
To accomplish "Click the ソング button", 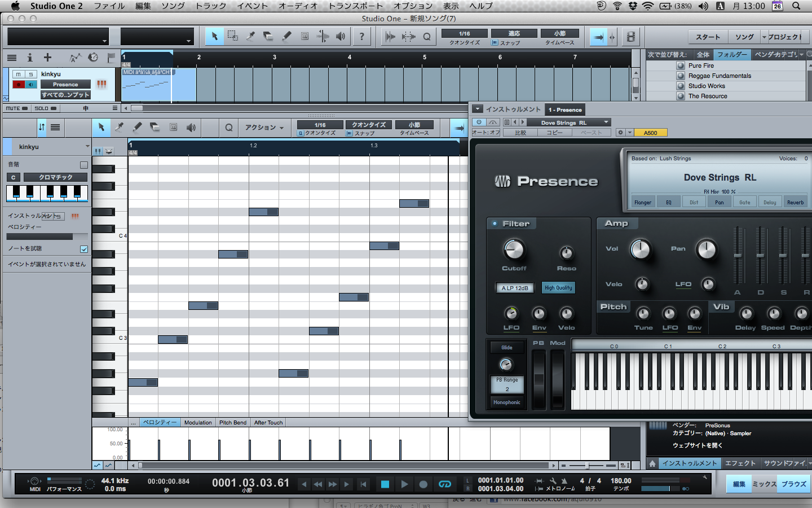I will pos(744,37).
